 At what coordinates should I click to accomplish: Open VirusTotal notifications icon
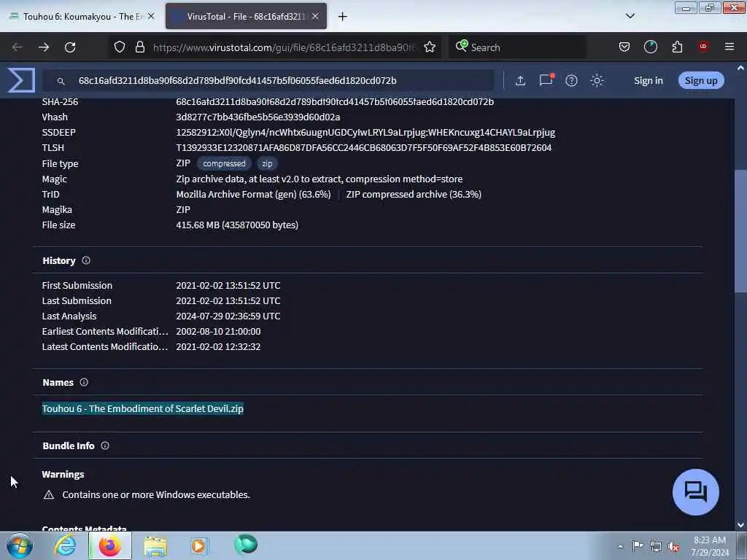tap(546, 79)
